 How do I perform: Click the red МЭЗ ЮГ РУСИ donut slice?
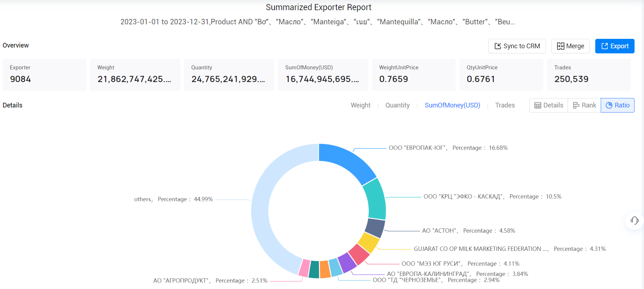pos(359,254)
